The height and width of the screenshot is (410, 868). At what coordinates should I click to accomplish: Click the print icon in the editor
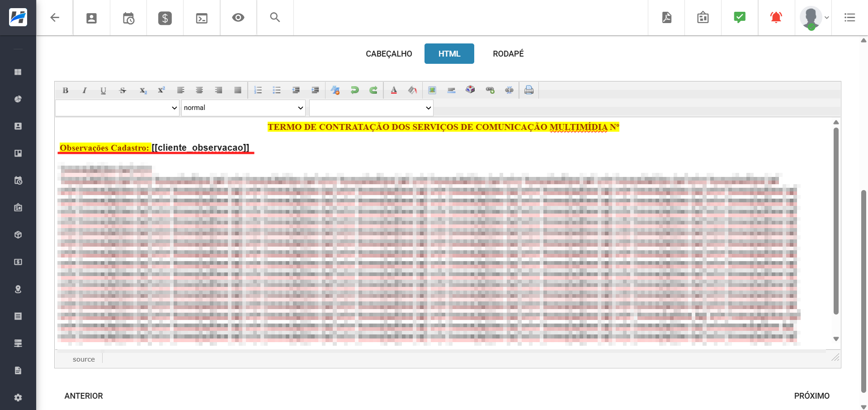pos(529,91)
